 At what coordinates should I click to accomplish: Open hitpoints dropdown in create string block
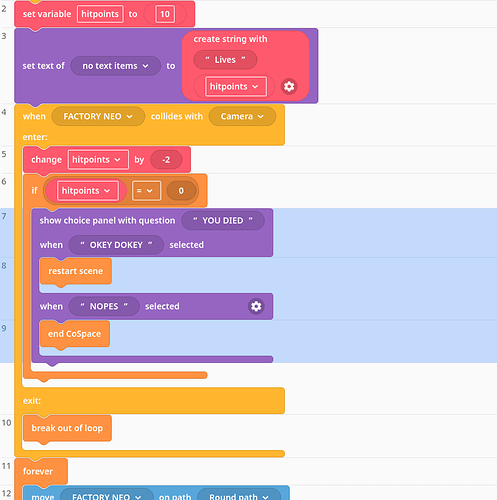[236, 87]
